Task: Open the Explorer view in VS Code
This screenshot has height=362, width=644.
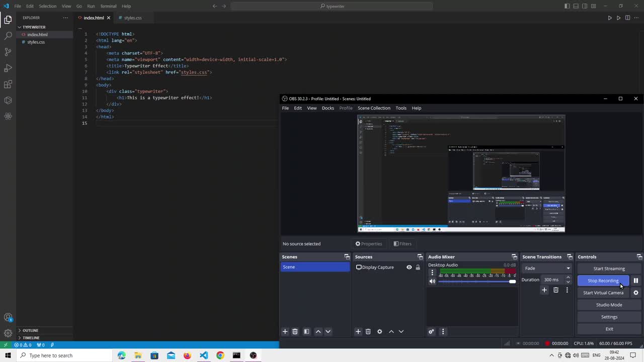Action: [x=8, y=20]
